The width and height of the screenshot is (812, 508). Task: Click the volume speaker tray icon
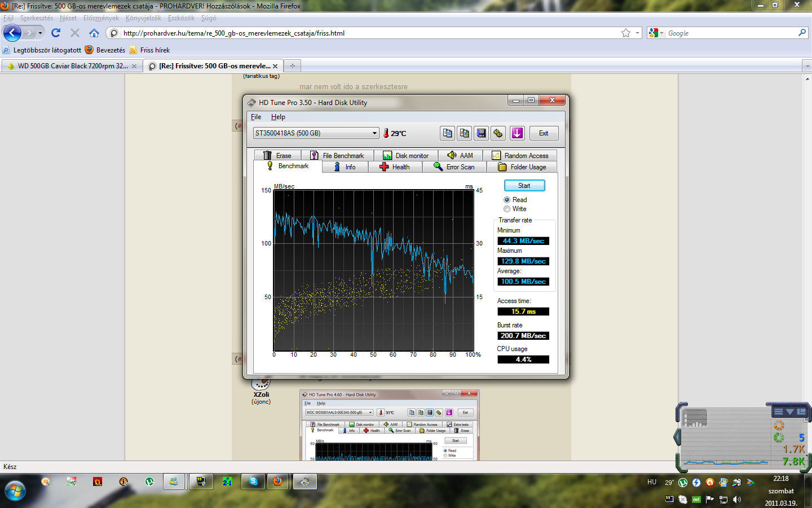pos(737,500)
